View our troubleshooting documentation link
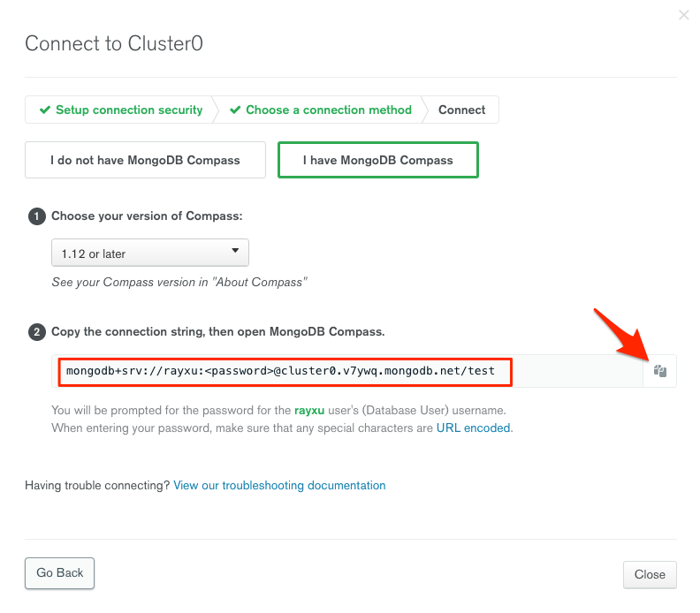Screen dimensions: 700x613 [279, 485]
